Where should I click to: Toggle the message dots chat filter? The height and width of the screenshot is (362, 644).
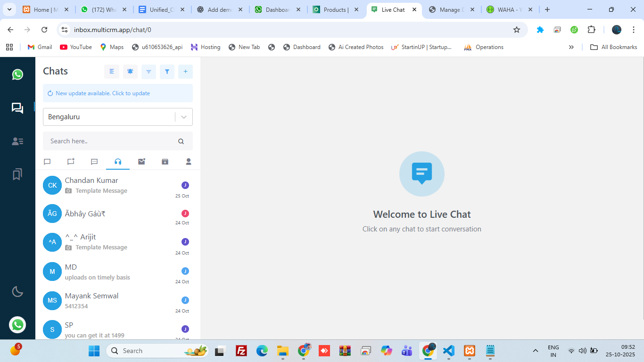(94, 161)
